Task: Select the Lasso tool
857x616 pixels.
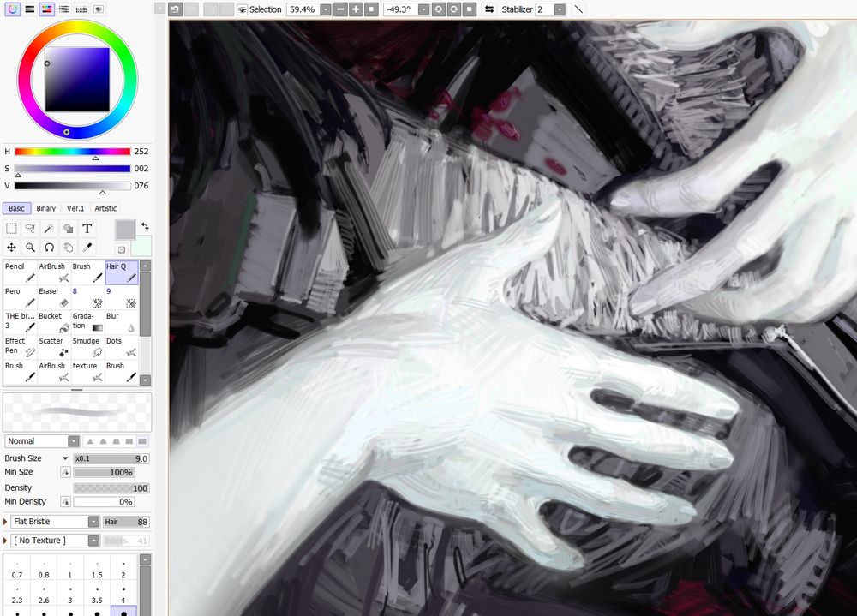Action: pos(30,229)
